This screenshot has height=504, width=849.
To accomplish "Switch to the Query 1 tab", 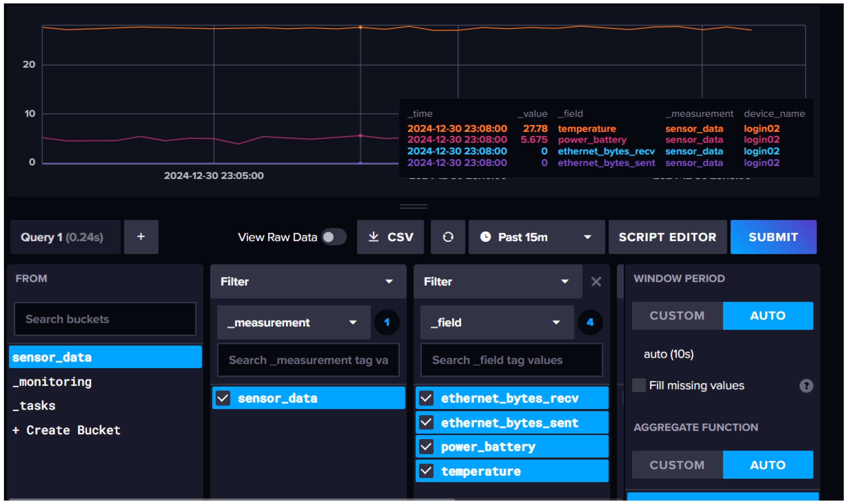I will coord(65,237).
